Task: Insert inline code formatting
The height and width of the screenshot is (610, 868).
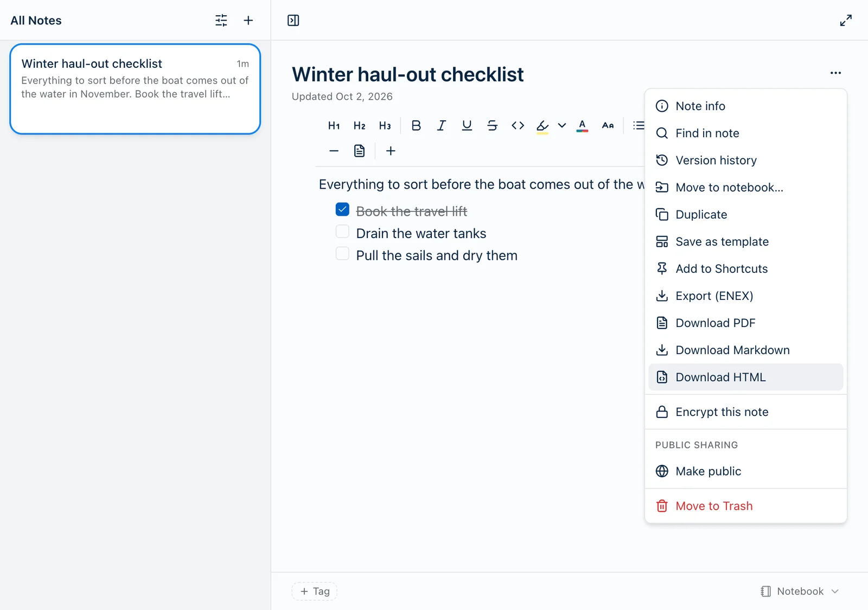Action: tap(518, 126)
